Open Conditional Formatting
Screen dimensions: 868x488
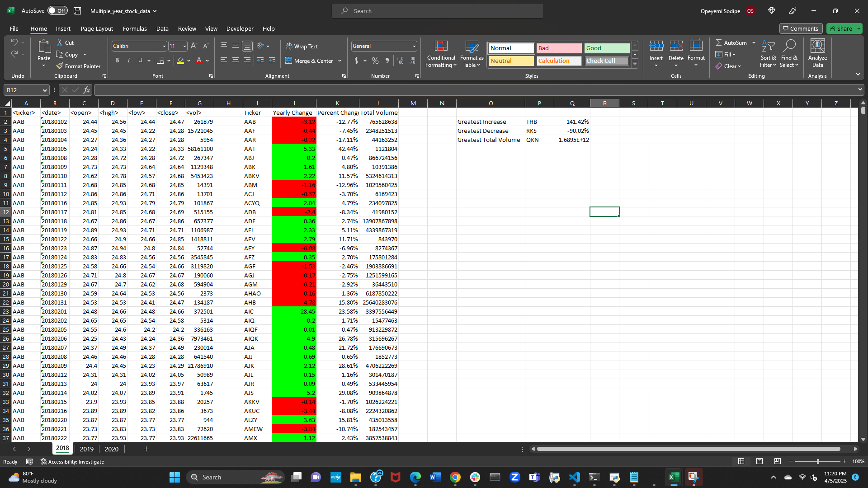point(441,53)
